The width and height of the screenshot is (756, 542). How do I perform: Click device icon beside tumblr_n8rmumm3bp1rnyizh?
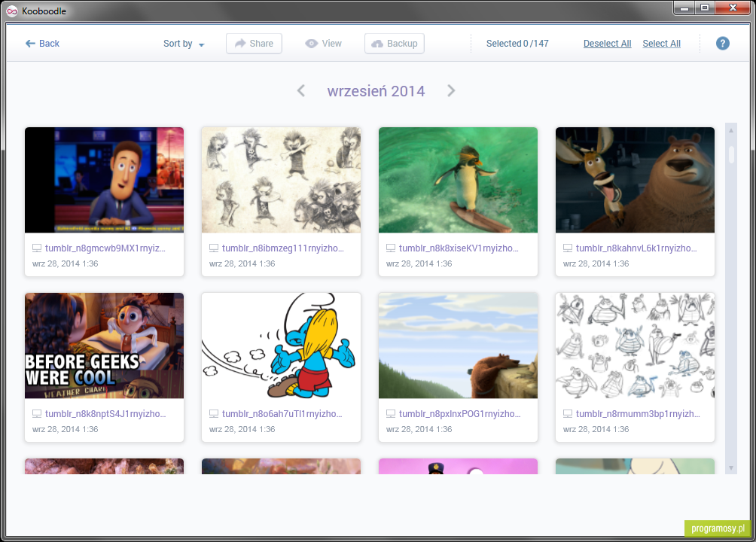[568, 414]
